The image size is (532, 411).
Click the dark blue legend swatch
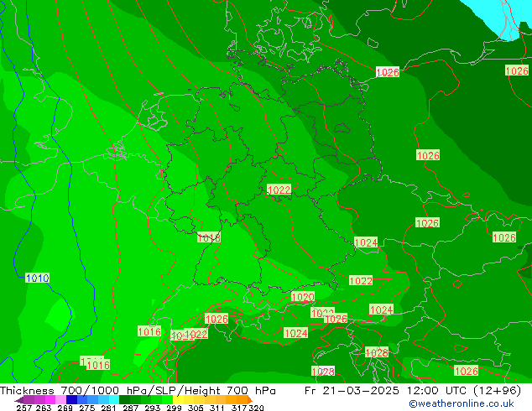71,399
